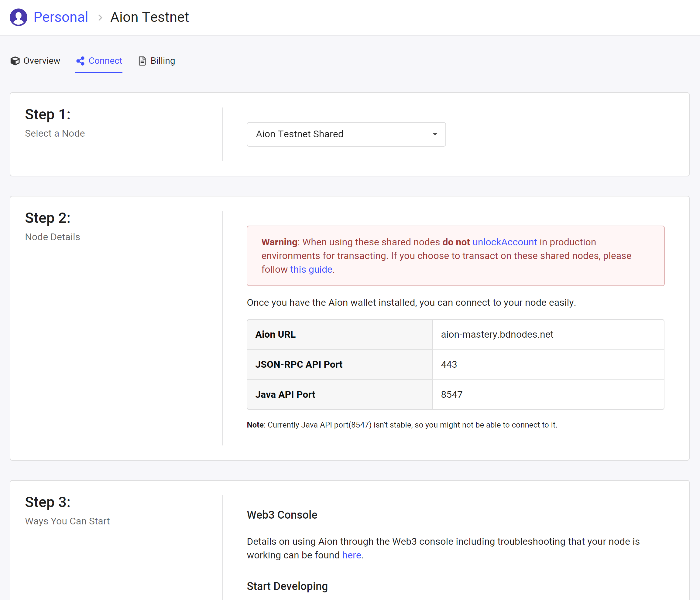700x600 pixels.
Task: Click the breadcrumb chevron separator
Action: (x=100, y=18)
